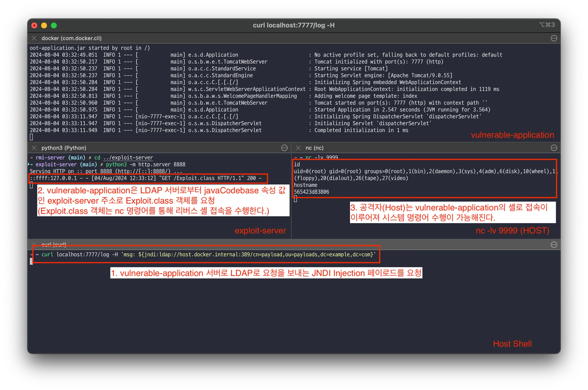Click the window title curl localhost:7777/log -H
This screenshot has width=588, height=390.
pyautogui.click(x=293, y=25)
